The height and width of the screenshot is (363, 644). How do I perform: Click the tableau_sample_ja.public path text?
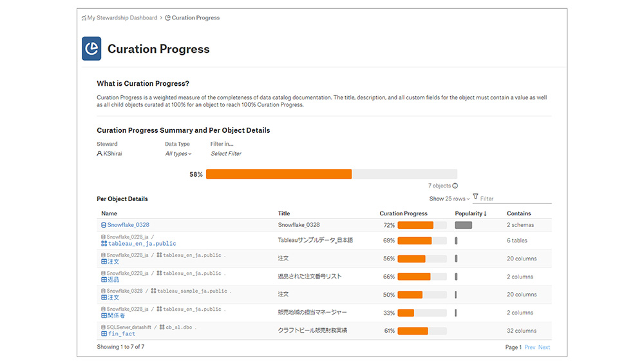point(192,291)
